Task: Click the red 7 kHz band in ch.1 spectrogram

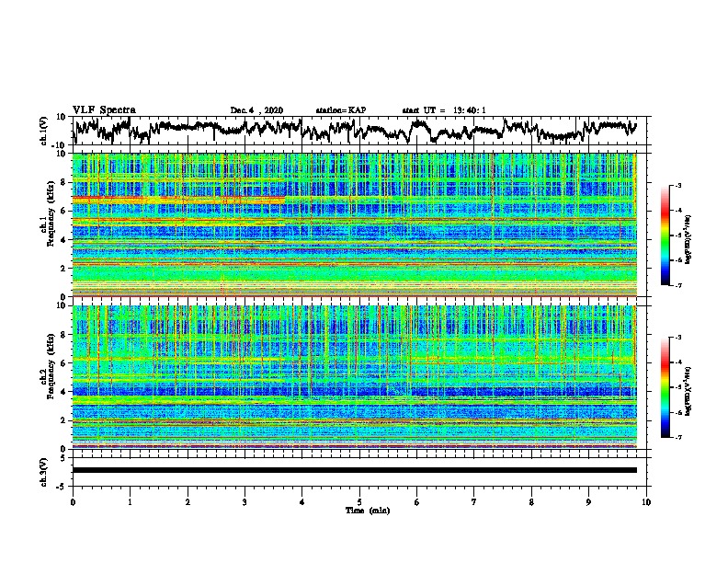Action: (x=178, y=199)
